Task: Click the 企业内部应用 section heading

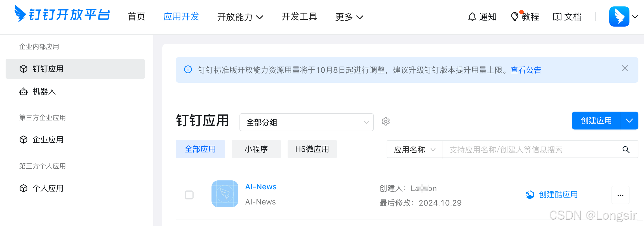Action: pos(39,47)
